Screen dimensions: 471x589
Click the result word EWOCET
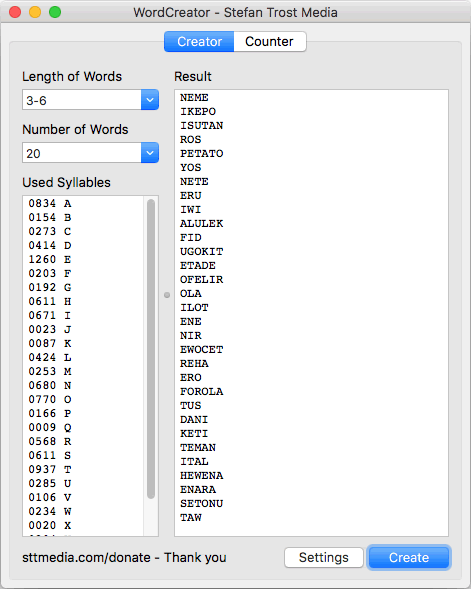(x=202, y=350)
